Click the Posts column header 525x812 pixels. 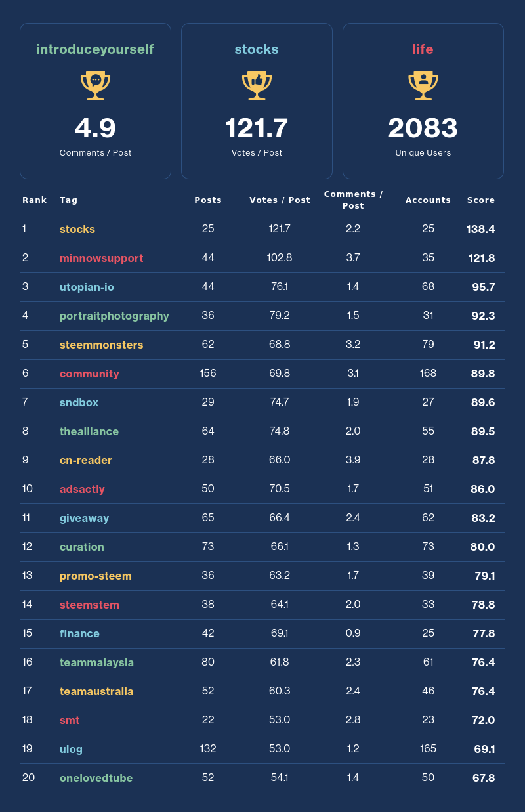pos(208,200)
